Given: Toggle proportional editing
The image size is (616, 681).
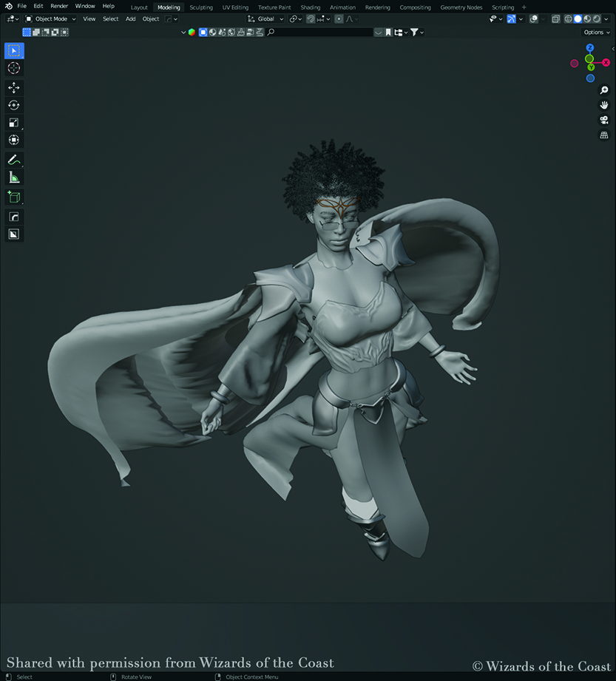Looking at the screenshot, I should click(339, 19).
